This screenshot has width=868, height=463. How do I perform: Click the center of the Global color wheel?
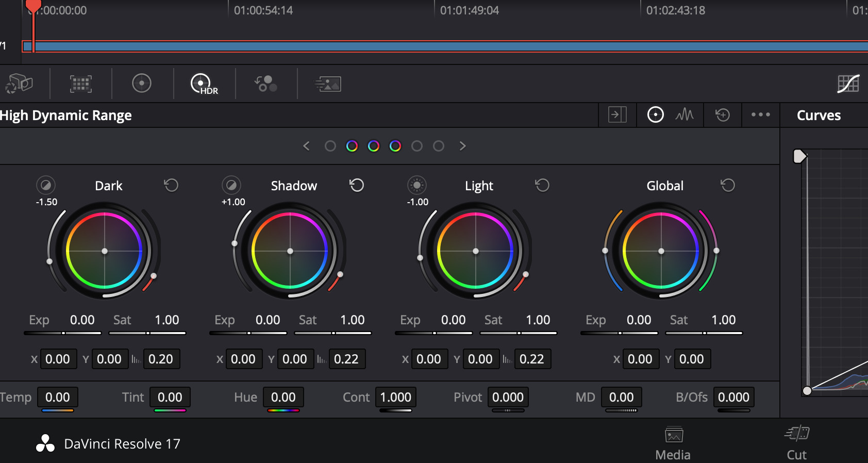pos(661,251)
